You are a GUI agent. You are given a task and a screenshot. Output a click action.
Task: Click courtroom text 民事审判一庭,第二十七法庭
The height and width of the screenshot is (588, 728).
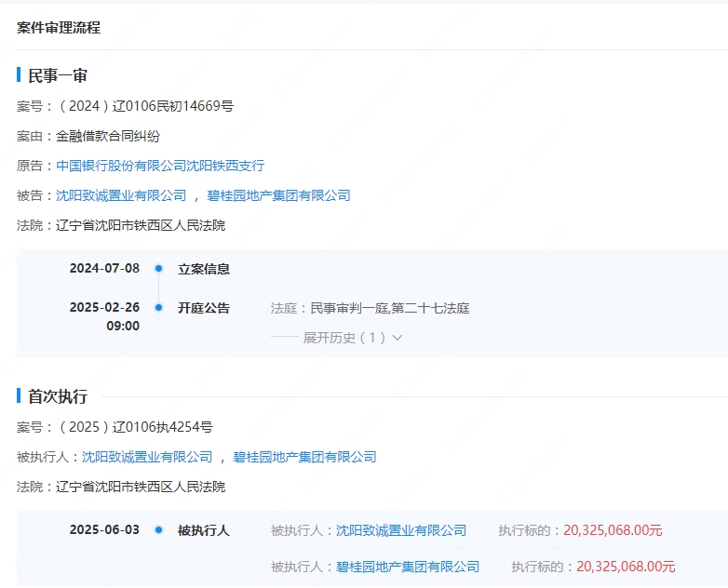coord(390,308)
